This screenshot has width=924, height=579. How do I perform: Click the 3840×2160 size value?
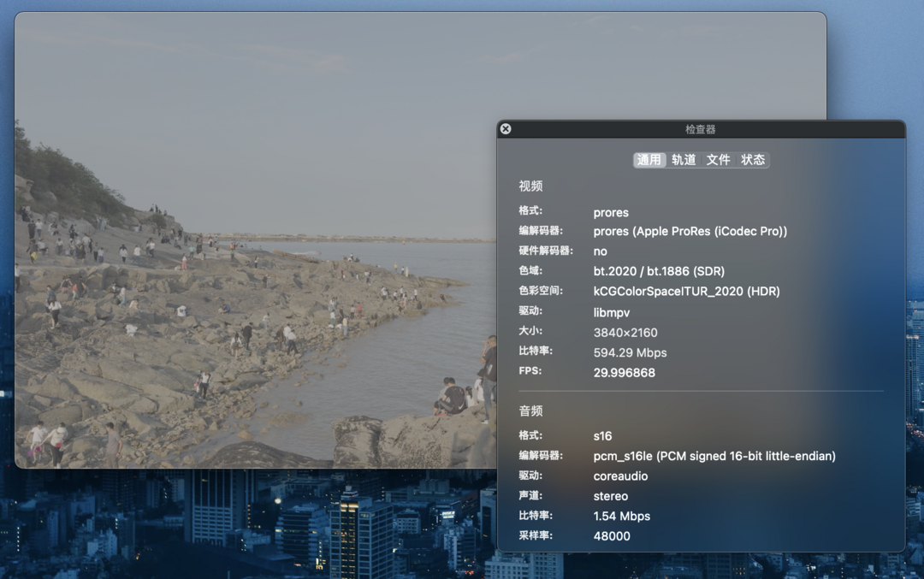pyautogui.click(x=625, y=333)
